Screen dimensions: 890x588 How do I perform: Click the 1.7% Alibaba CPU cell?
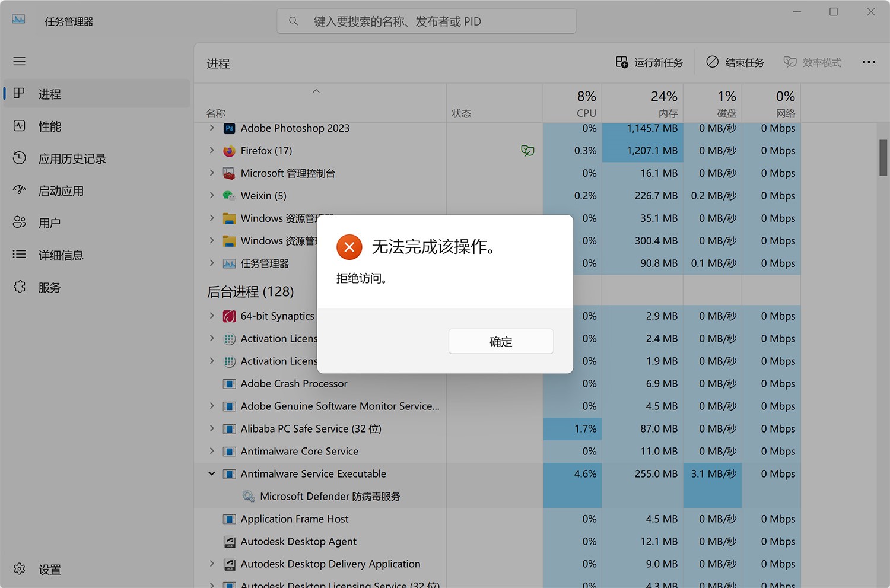(573, 429)
